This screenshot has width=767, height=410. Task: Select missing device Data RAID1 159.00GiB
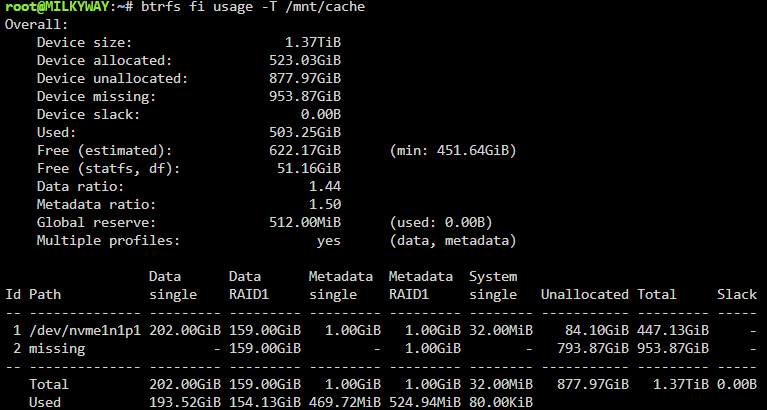pyautogui.click(x=265, y=348)
